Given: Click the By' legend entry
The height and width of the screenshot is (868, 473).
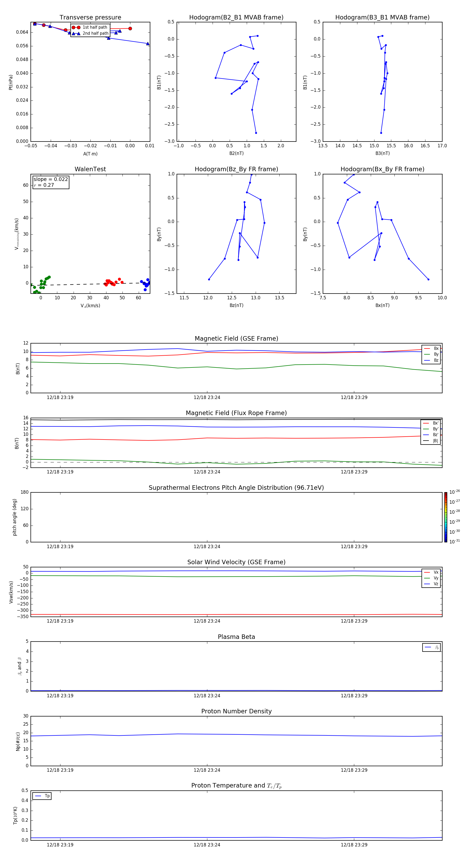Looking at the screenshot, I should tap(431, 429).
